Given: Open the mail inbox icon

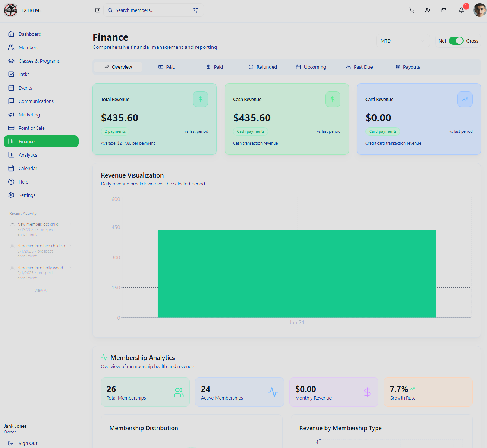Looking at the screenshot, I should point(444,10).
